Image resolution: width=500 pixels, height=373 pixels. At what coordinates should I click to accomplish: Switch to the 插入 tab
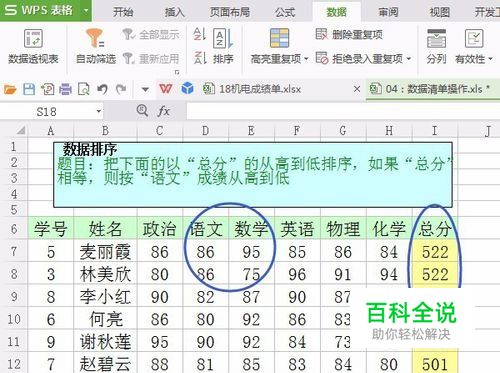pos(175,12)
